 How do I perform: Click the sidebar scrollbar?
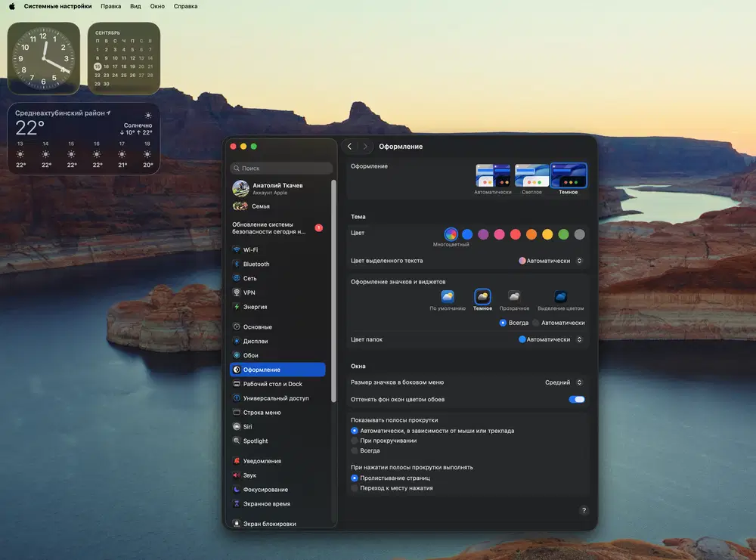coord(333,291)
